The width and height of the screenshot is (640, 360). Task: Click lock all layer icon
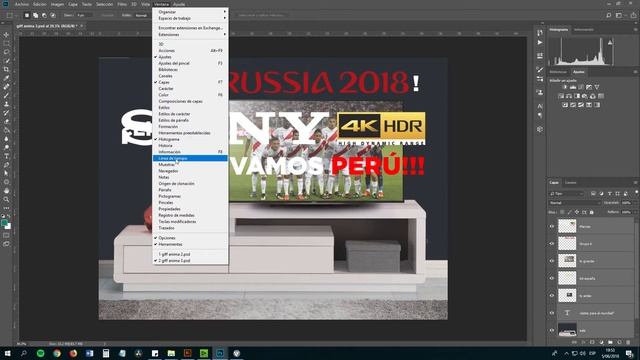(592, 212)
